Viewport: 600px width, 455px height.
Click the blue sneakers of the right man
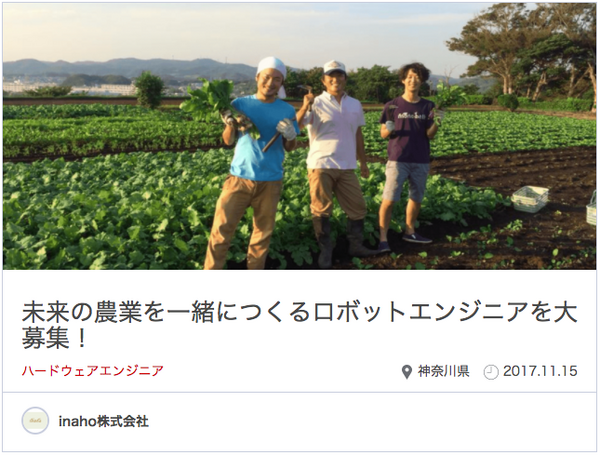coord(408,241)
